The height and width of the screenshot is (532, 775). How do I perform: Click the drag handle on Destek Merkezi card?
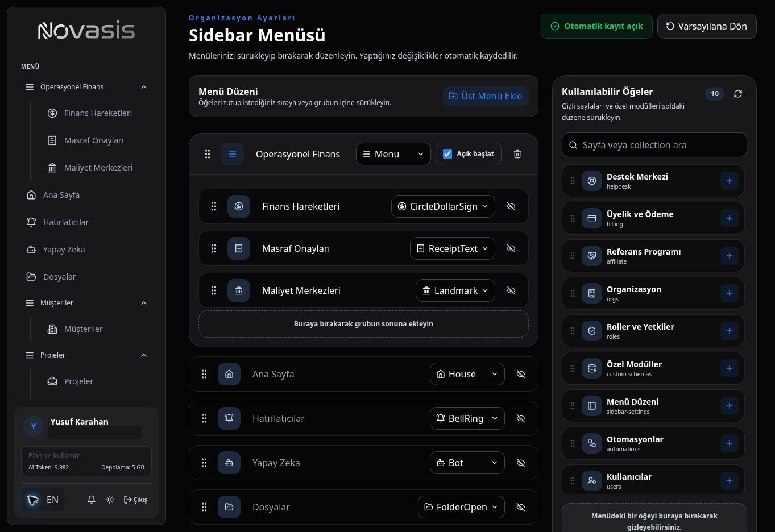click(573, 181)
